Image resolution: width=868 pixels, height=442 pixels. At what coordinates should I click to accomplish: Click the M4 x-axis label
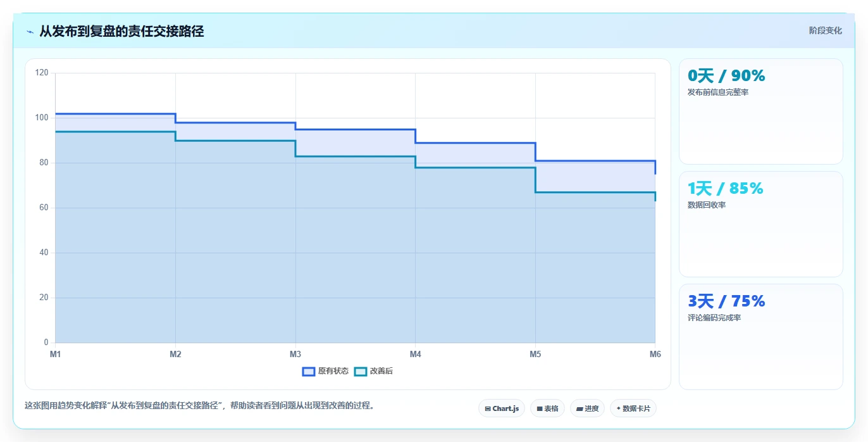416,354
